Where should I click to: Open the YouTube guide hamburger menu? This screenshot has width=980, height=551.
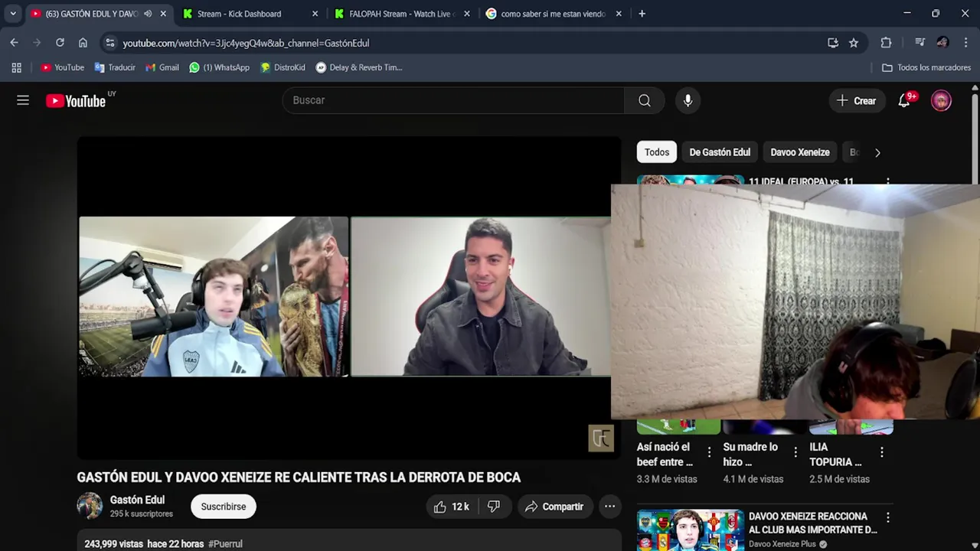coord(23,100)
